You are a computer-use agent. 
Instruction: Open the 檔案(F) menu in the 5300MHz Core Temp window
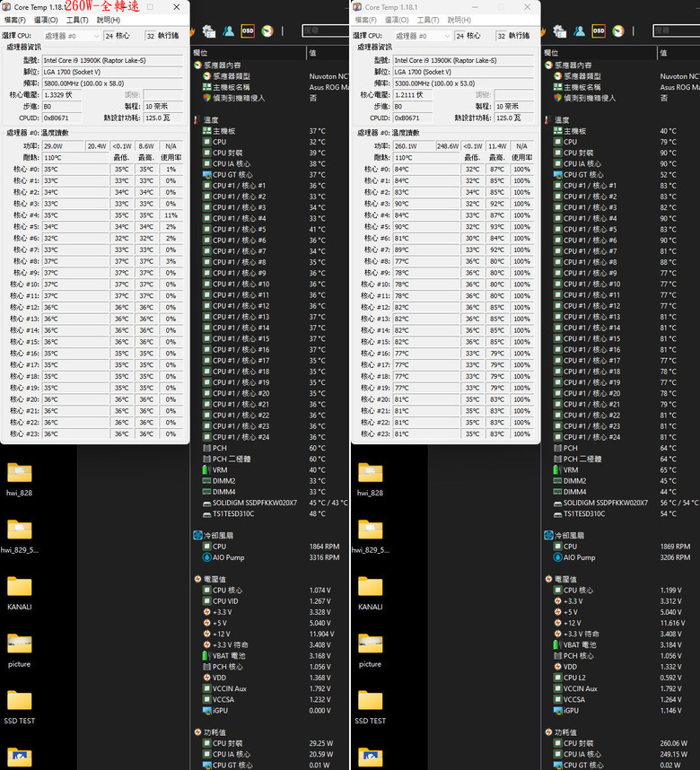coord(365,20)
